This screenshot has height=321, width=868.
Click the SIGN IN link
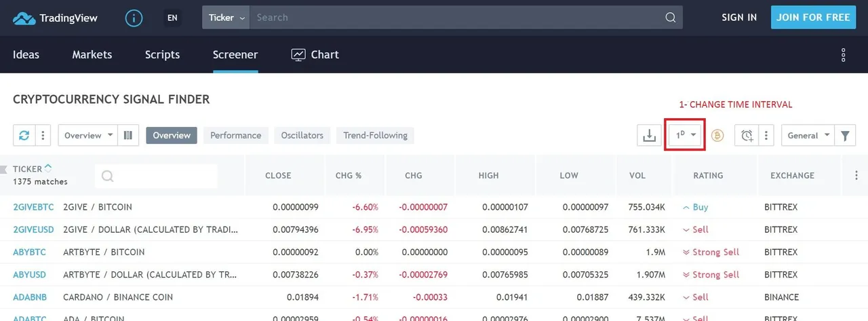click(739, 18)
